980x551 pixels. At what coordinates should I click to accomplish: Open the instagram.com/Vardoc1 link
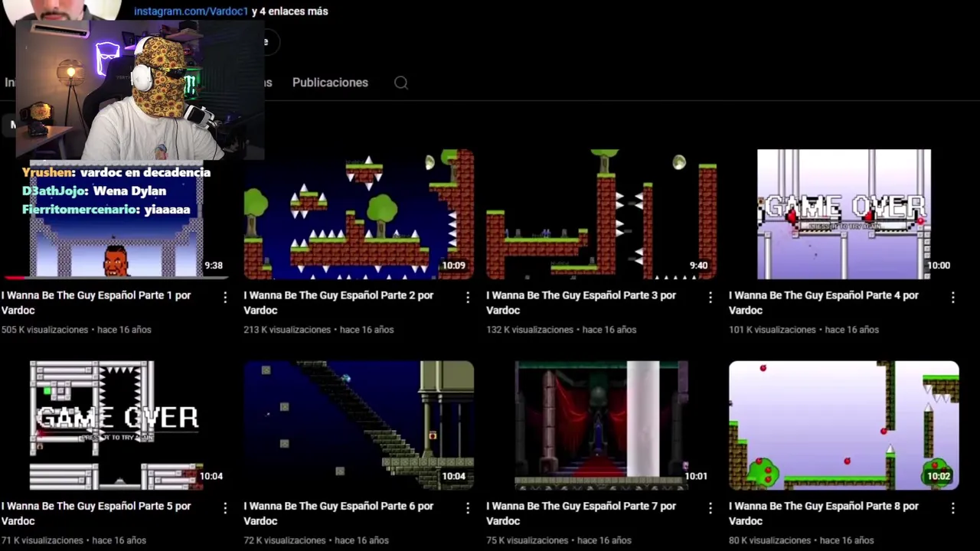tap(191, 11)
